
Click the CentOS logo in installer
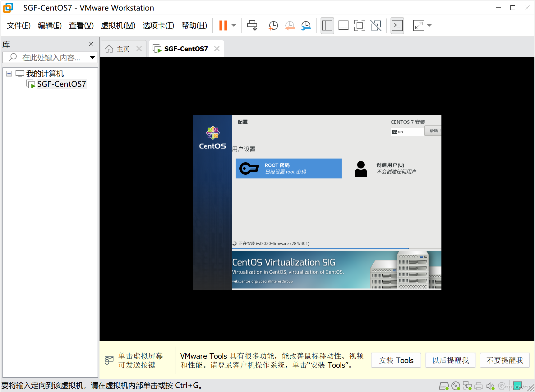(x=213, y=138)
